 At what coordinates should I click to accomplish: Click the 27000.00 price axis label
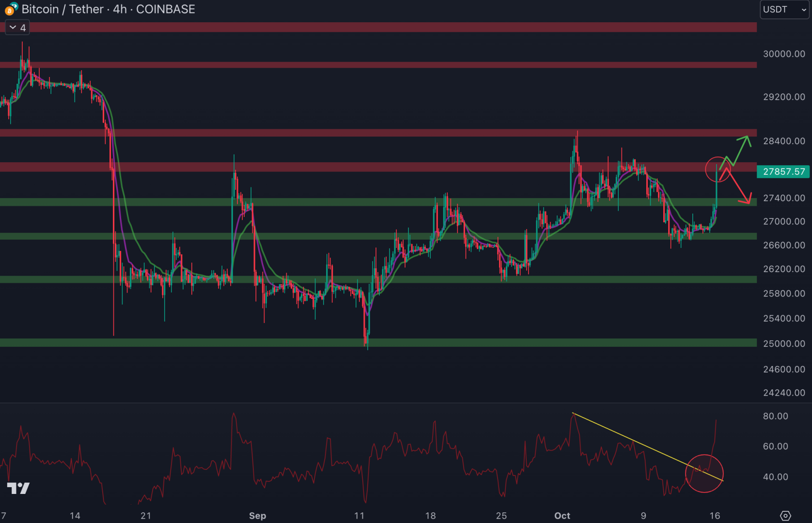tap(784, 221)
